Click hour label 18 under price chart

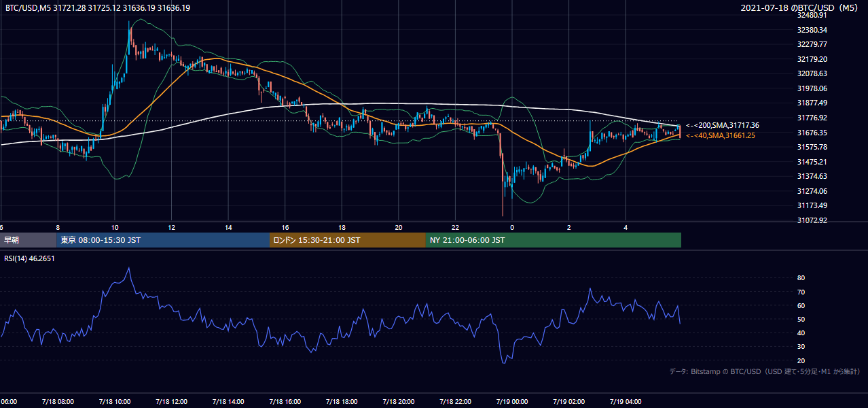pos(342,227)
